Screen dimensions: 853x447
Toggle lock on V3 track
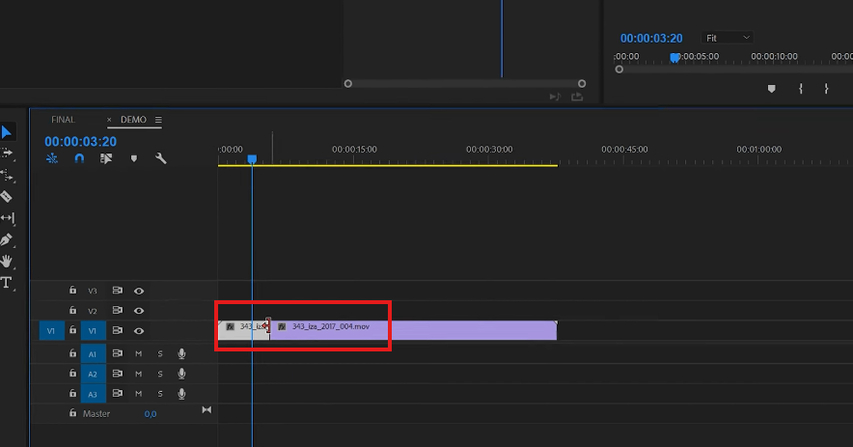[x=72, y=290]
